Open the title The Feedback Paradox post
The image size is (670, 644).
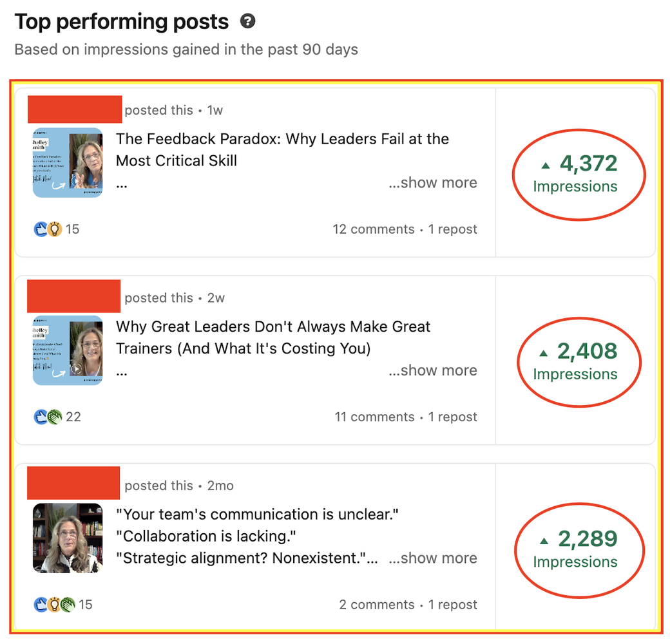(282, 150)
